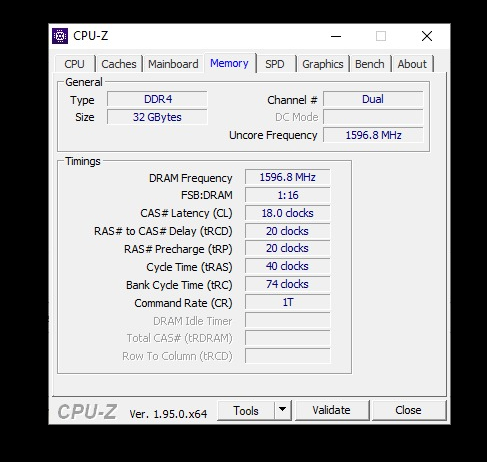Minimize the CPU-Z window

(x=336, y=36)
